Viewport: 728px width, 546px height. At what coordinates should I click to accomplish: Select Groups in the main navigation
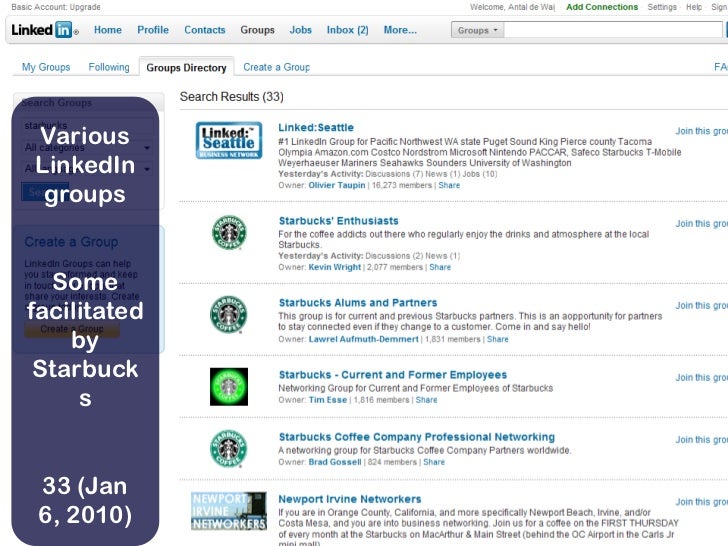pos(257,30)
